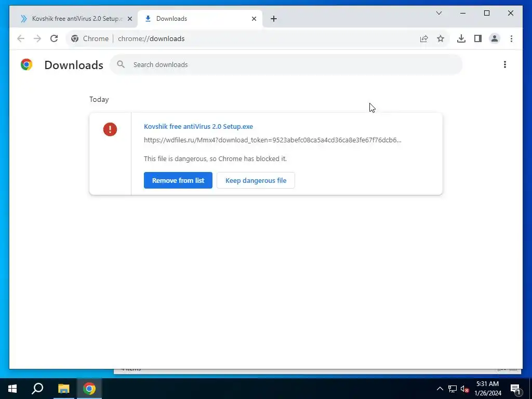Click the muted volume tray icon
Image resolution: width=532 pixels, height=399 pixels.
465,389
